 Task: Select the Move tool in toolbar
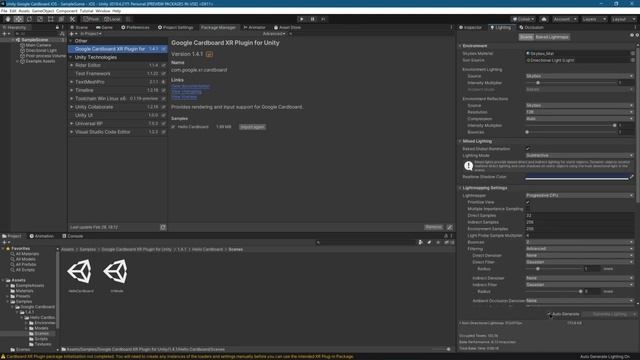tap(18, 19)
